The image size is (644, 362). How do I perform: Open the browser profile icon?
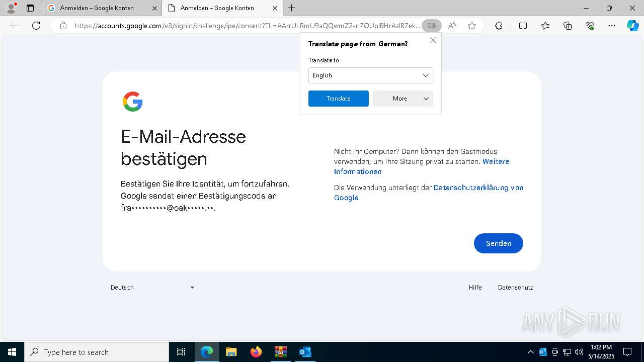click(11, 8)
